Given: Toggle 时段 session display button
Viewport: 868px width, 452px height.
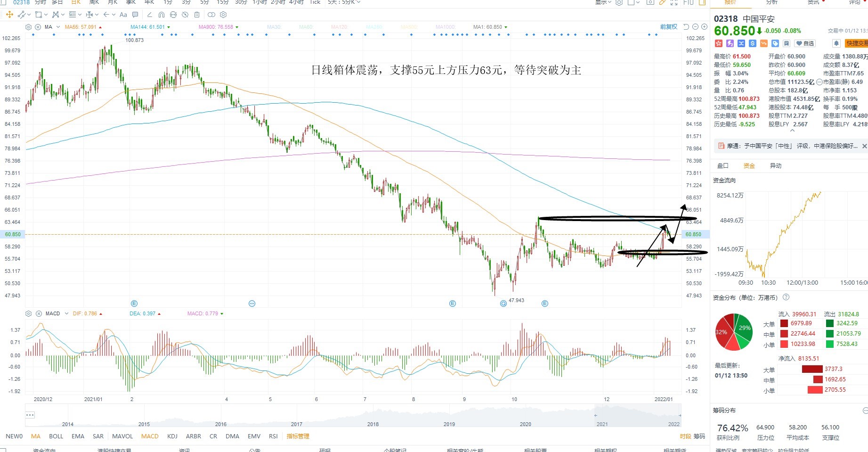Looking at the screenshot, I should pos(685,436).
